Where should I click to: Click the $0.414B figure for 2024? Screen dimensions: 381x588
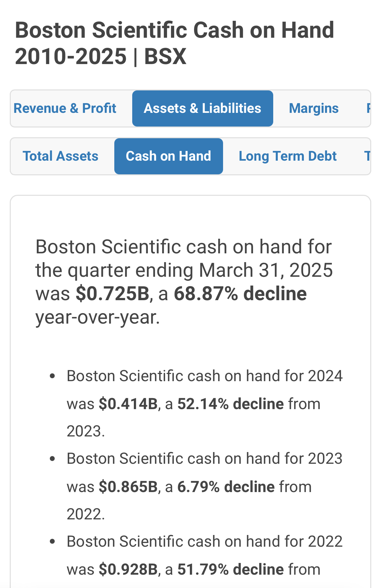coord(128,404)
